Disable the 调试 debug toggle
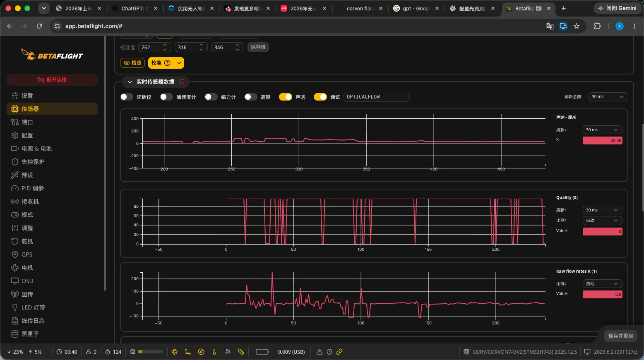This screenshot has height=360, width=644. pyautogui.click(x=320, y=97)
